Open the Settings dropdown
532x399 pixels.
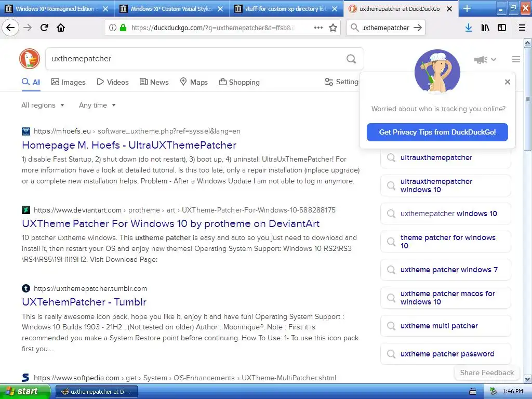point(342,82)
